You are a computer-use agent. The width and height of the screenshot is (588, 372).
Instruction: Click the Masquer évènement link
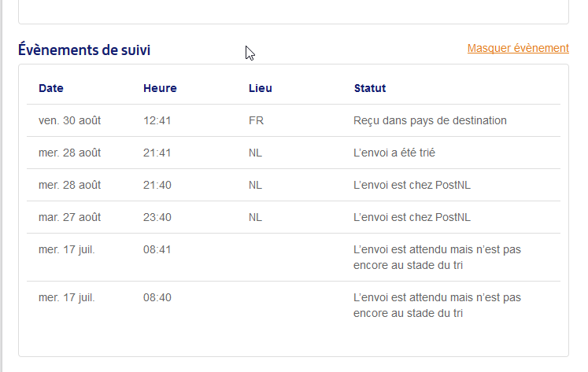(517, 48)
